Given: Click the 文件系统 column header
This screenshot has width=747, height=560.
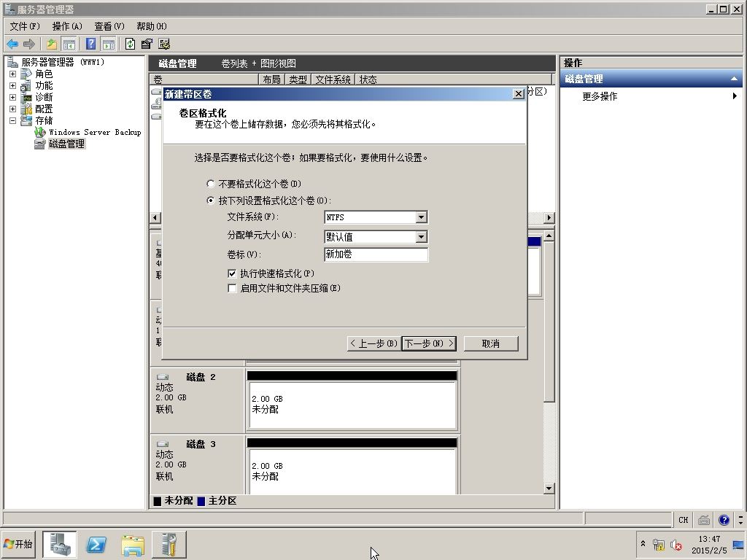Looking at the screenshot, I should 333,79.
